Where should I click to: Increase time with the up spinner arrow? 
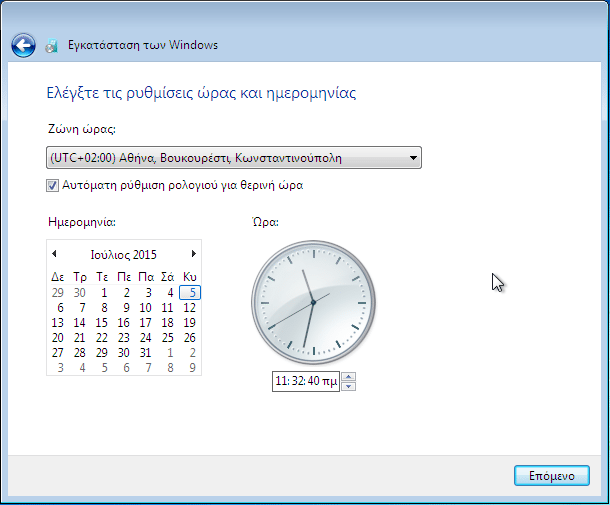(349, 376)
